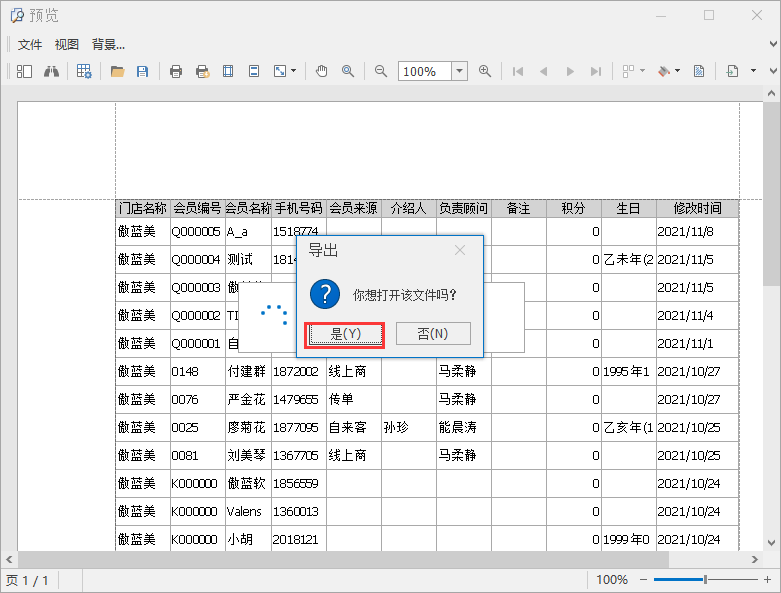Save the document with floppy icon
The width and height of the screenshot is (781, 593).
click(x=142, y=71)
